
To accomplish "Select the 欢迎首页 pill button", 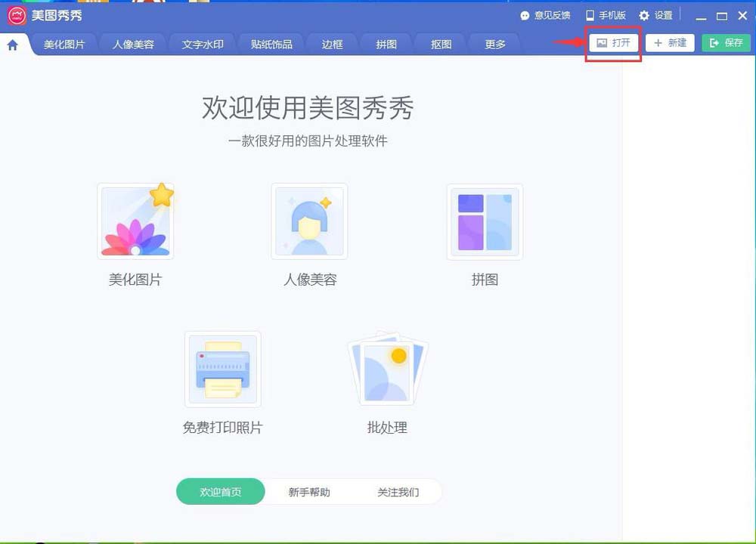I will coord(220,491).
